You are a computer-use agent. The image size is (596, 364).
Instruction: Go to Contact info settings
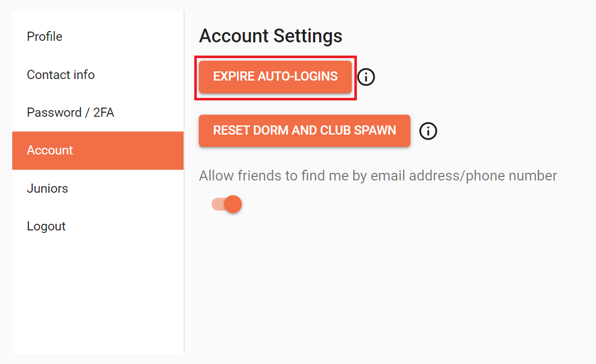click(x=61, y=75)
